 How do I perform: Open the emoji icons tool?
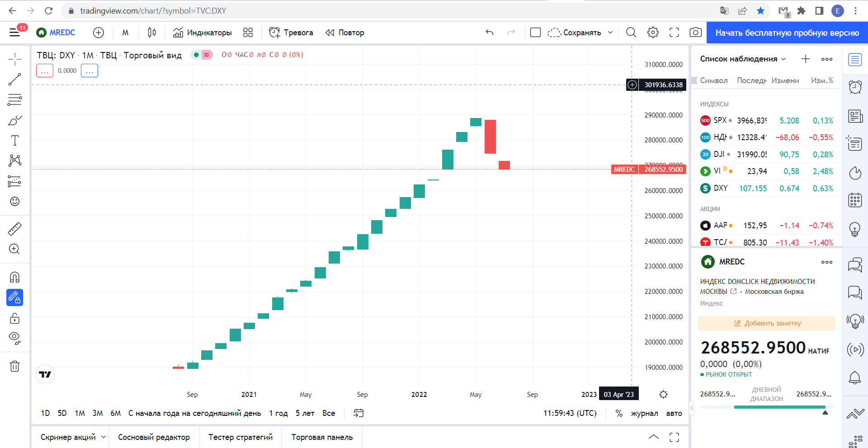point(15,202)
